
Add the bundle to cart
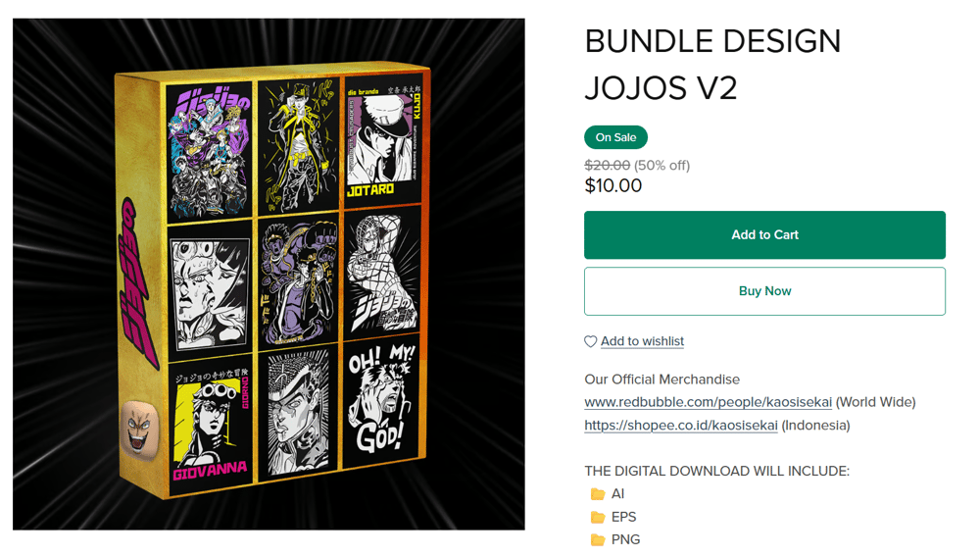coord(764,235)
